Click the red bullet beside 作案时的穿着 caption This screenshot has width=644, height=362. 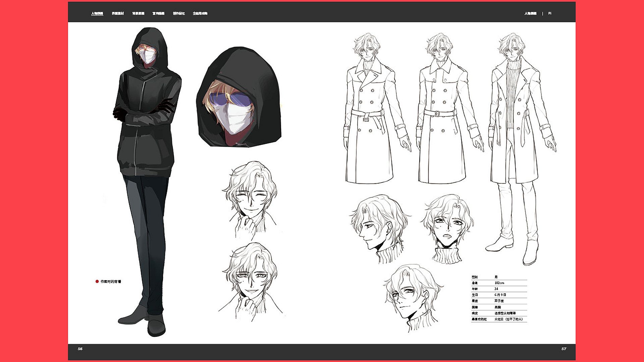click(97, 282)
